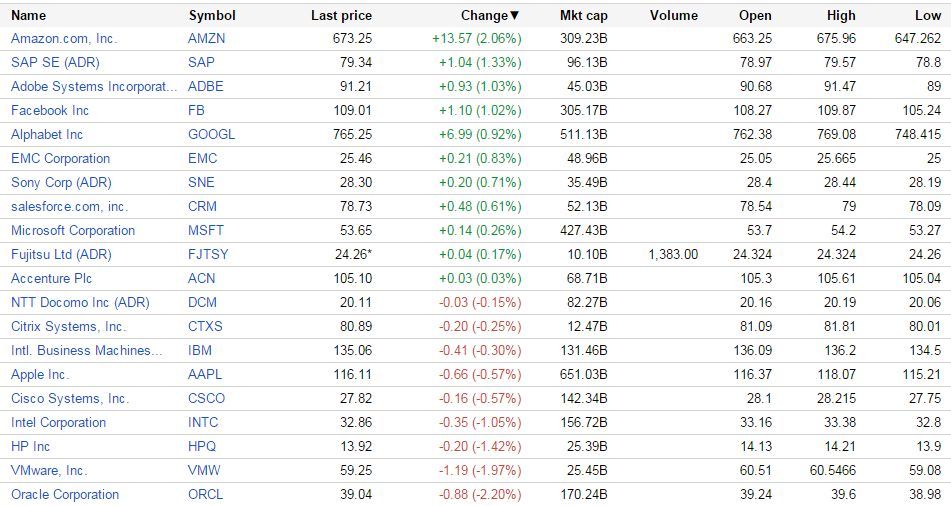Open the AMZN ticker symbol link
This screenshot has height=506, width=951.
coord(207,38)
